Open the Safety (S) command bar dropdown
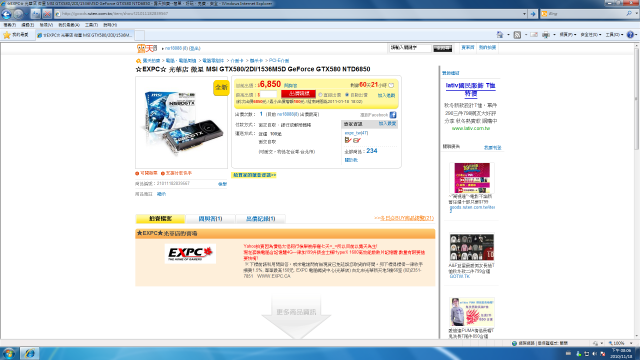The image size is (640, 360). point(591,35)
